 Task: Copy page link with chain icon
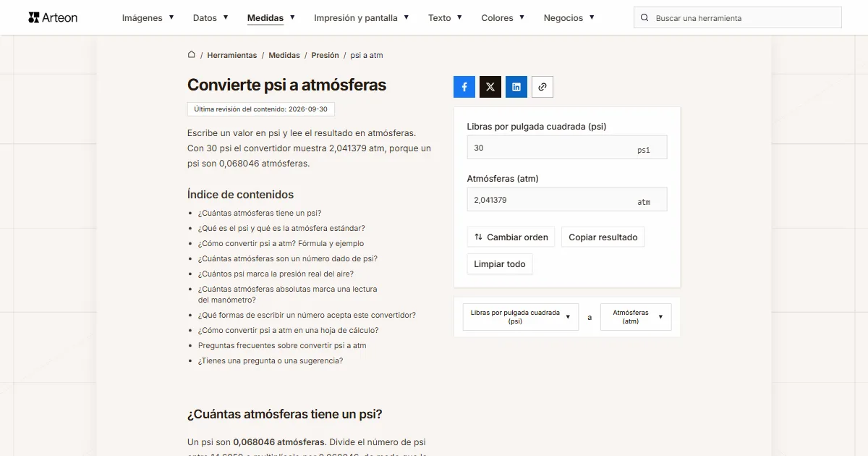tap(542, 87)
